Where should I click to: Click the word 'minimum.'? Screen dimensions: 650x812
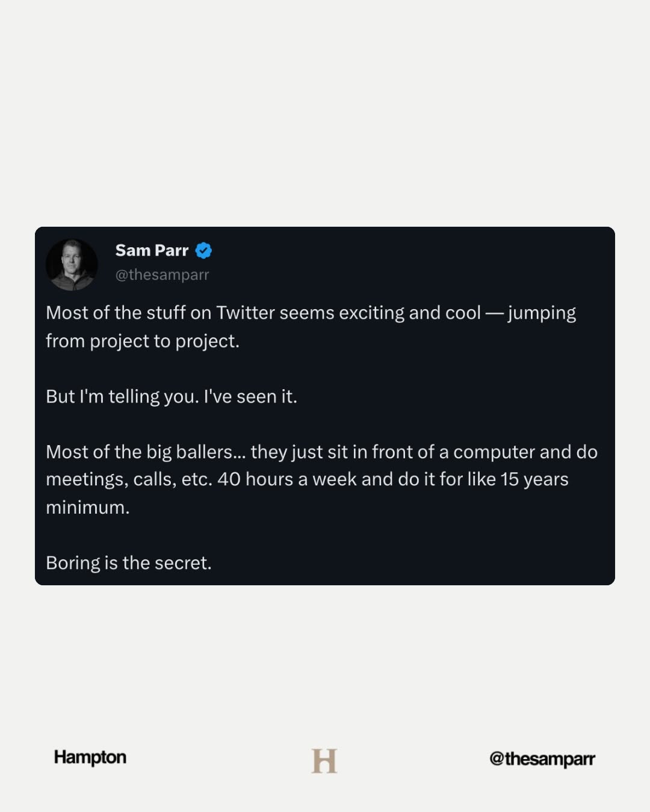[x=88, y=507]
